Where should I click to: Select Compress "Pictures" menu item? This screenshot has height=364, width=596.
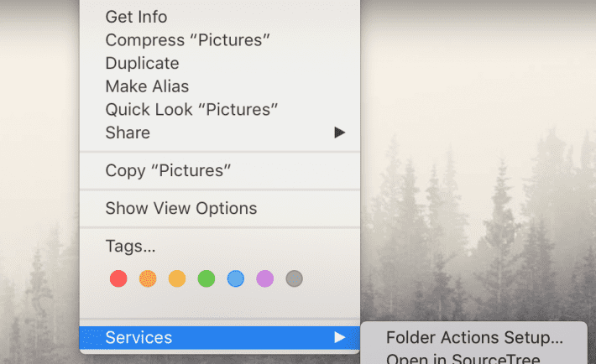[x=187, y=39]
